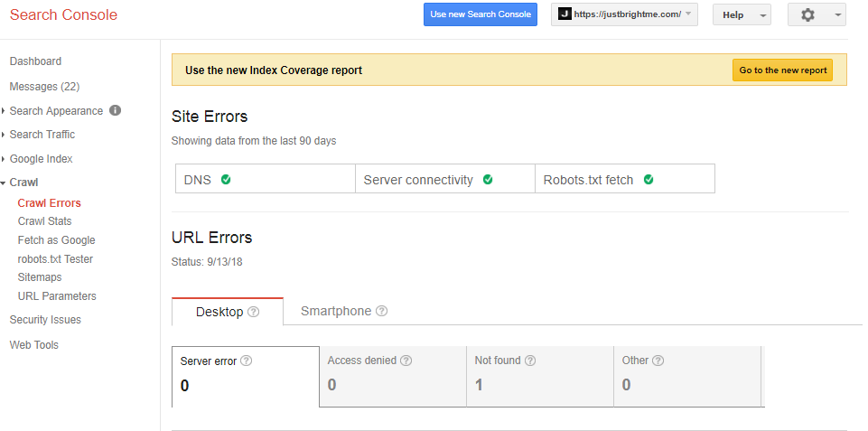The width and height of the screenshot is (868, 431).
Task: Open the Search Console home link
Action: pyautogui.click(x=63, y=15)
